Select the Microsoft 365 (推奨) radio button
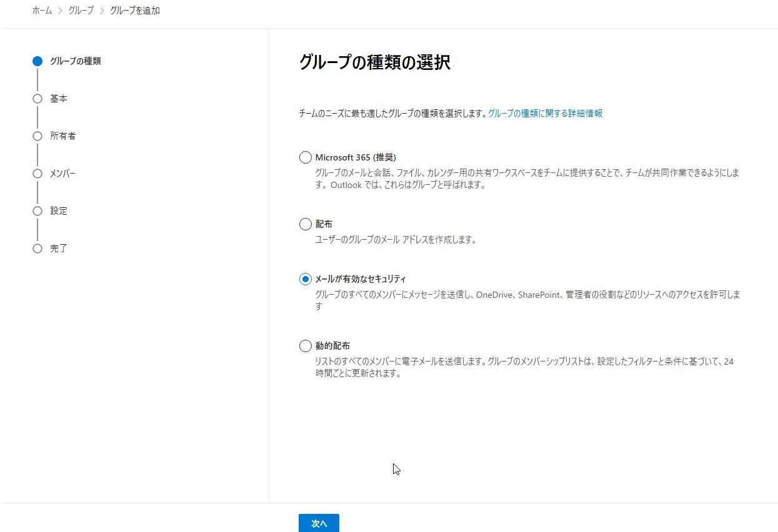 (x=306, y=157)
